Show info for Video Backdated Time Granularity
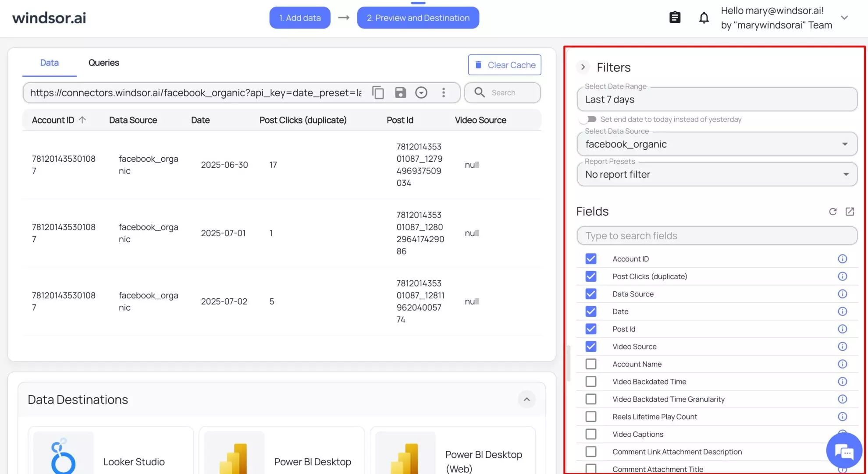 842,399
